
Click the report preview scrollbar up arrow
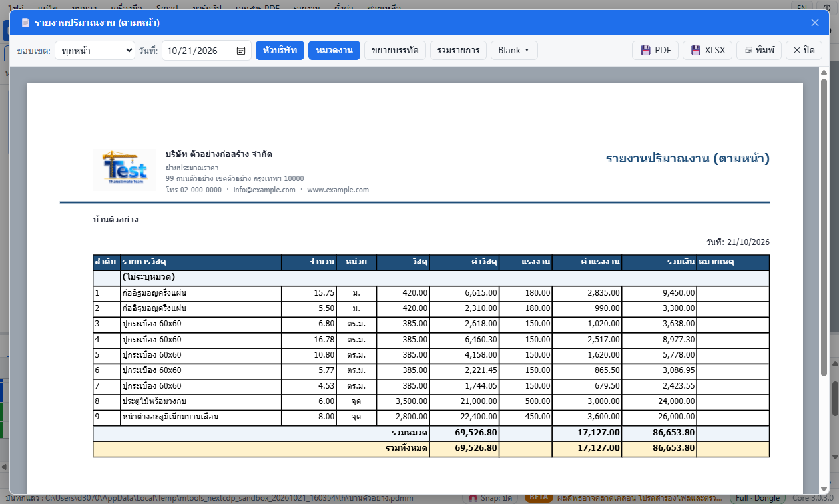click(x=824, y=72)
